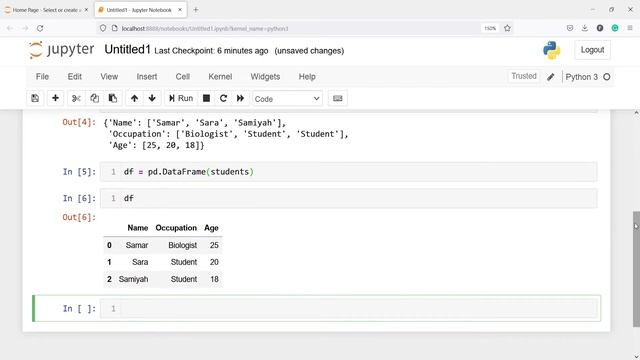Cut selected cells with the scissors icon

[x=76, y=98]
